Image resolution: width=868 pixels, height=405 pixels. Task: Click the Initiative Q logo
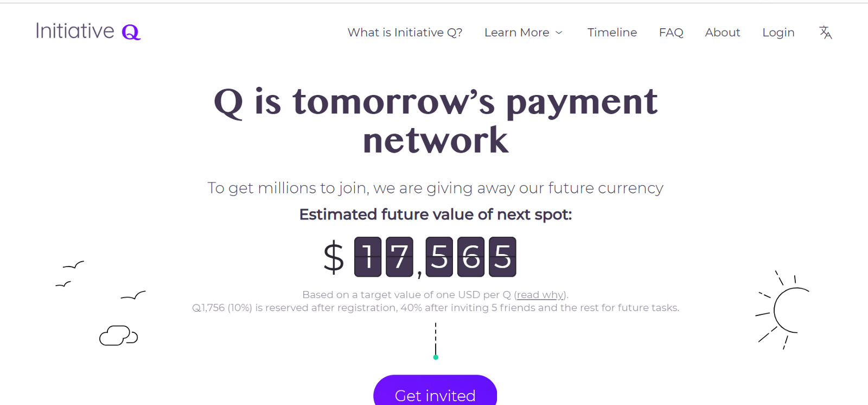click(88, 31)
